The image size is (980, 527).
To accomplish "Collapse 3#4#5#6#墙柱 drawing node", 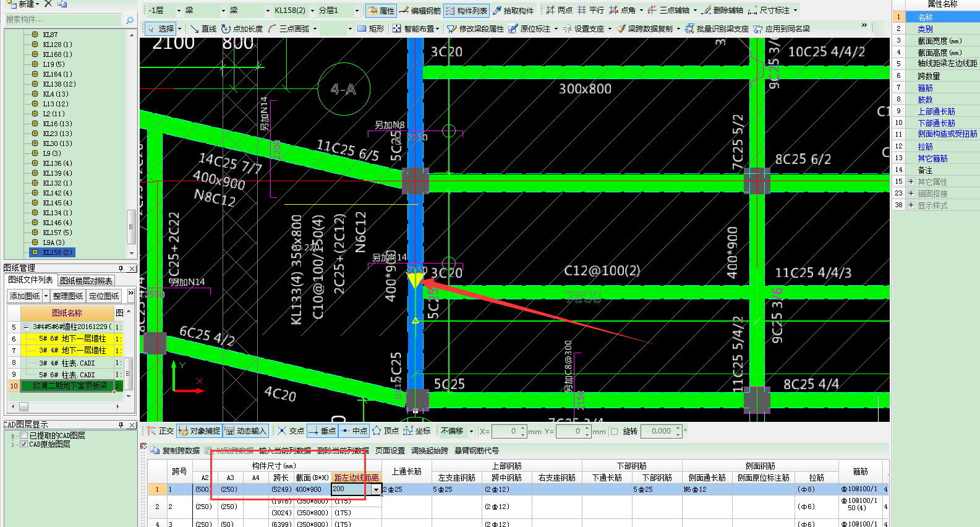I will pyautogui.click(x=26, y=327).
